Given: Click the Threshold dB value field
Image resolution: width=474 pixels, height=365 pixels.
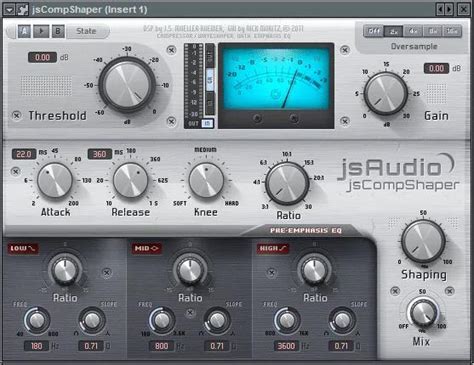Looking at the screenshot, I should pyautogui.click(x=42, y=57).
